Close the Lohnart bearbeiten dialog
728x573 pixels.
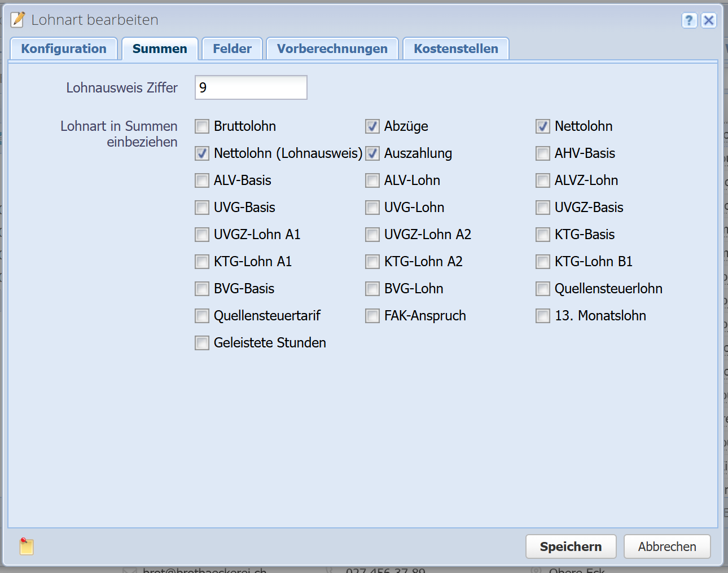point(709,20)
